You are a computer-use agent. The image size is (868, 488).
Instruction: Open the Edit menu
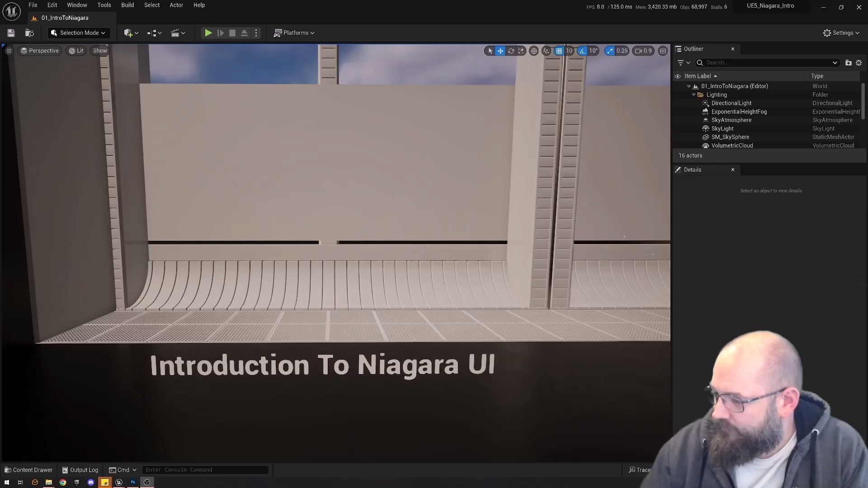point(52,5)
